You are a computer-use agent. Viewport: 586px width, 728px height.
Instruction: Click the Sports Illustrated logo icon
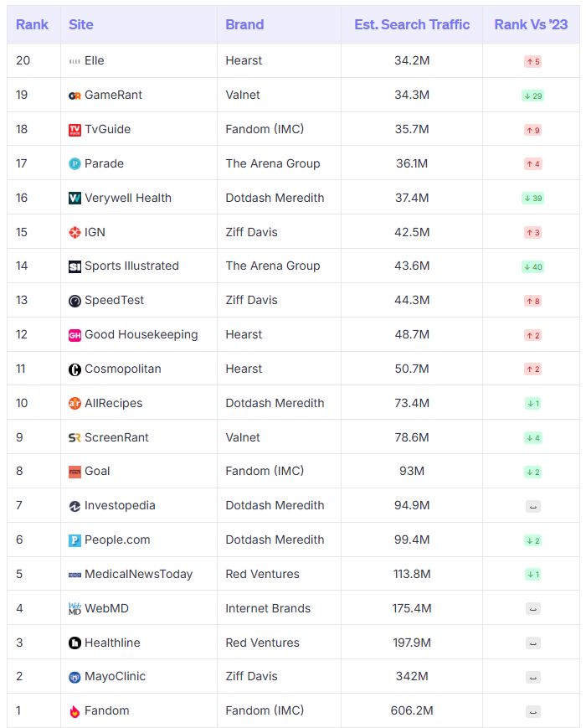75,266
